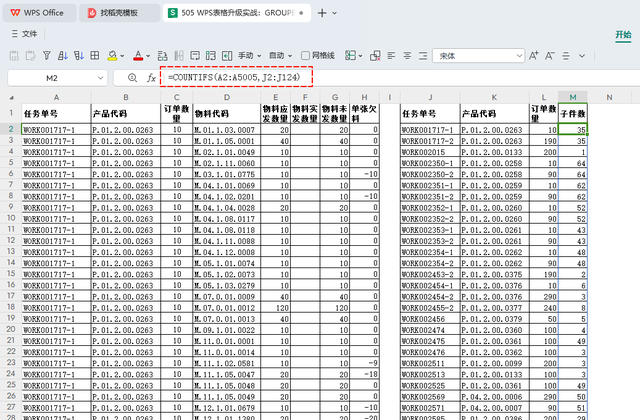640x420 pixels.
Task: Select the 505 WPS表格 document tab
Action: pyautogui.click(x=237, y=13)
